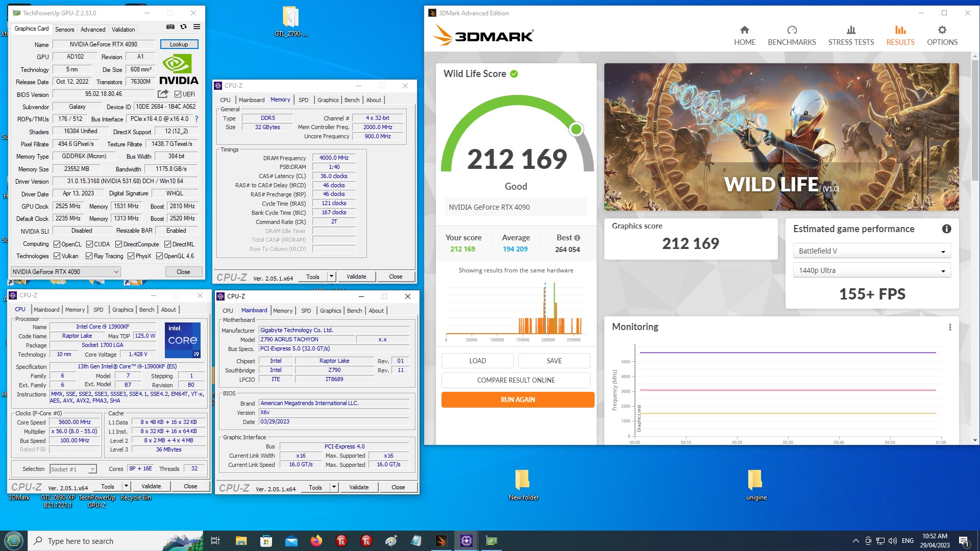Open the Battlefield V game dropdown

872,251
